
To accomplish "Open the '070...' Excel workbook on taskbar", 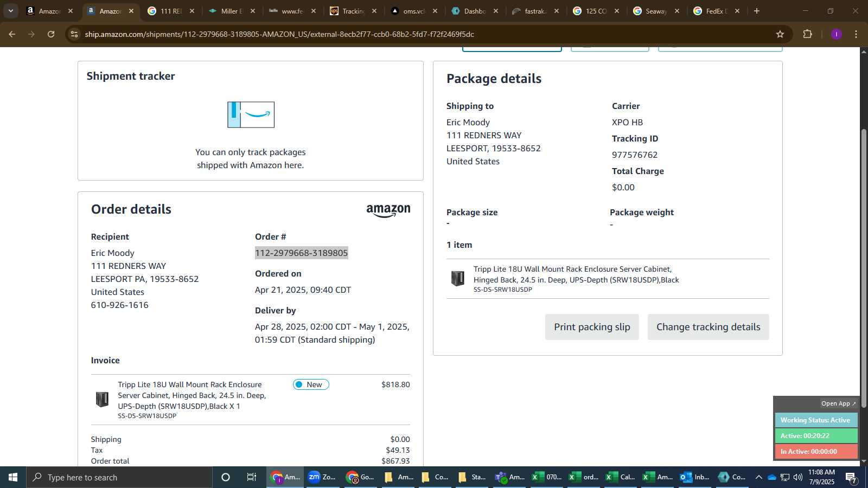I will coord(547,477).
